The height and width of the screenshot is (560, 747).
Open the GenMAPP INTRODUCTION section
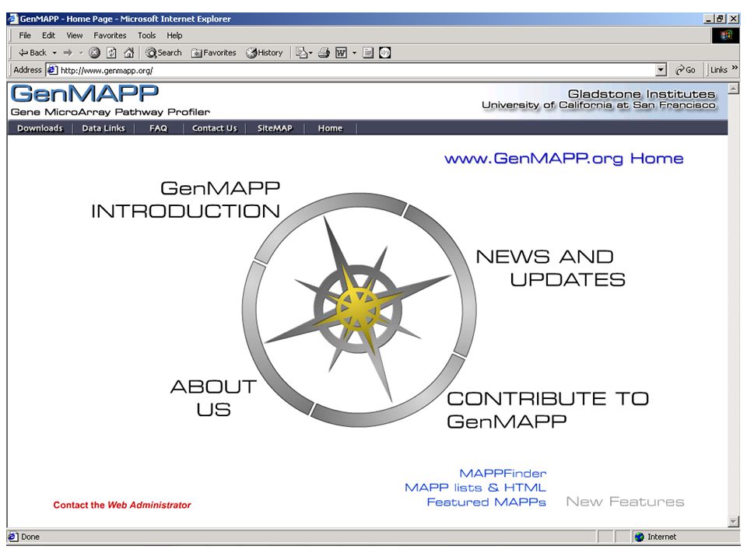(186, 200)
